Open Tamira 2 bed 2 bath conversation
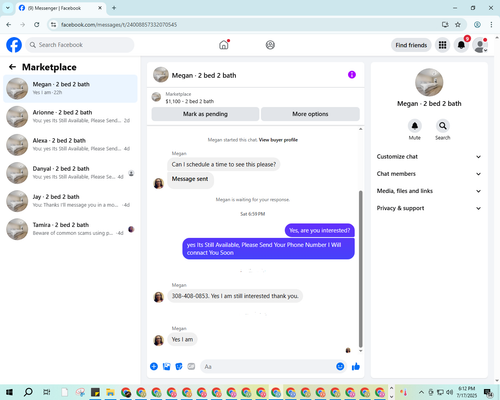 [x=70, y=229]
